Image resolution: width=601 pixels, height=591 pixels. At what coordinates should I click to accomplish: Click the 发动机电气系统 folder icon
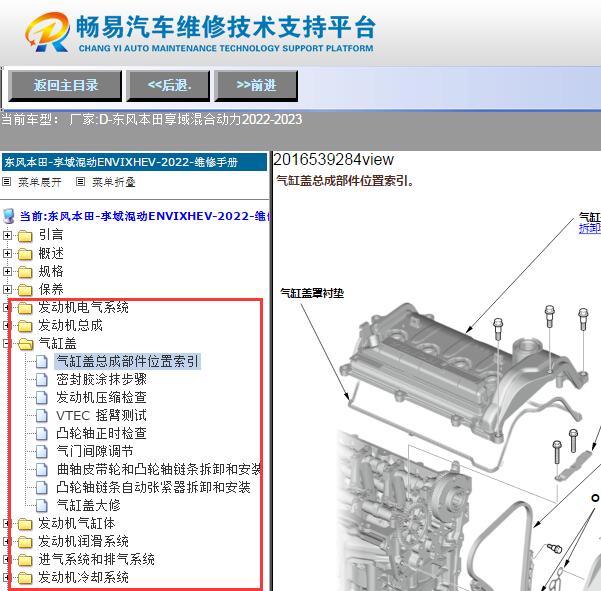[25, 308]
